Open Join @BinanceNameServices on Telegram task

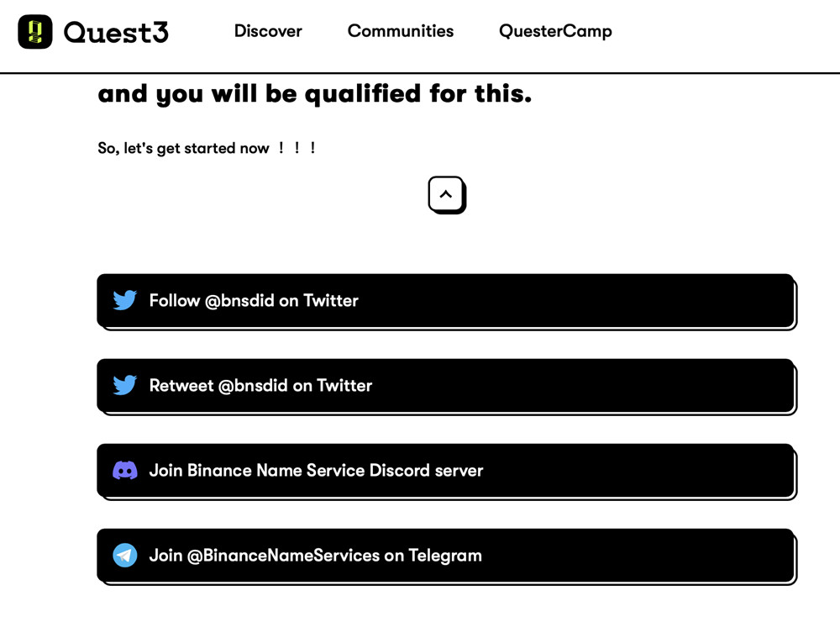(446, 556)
